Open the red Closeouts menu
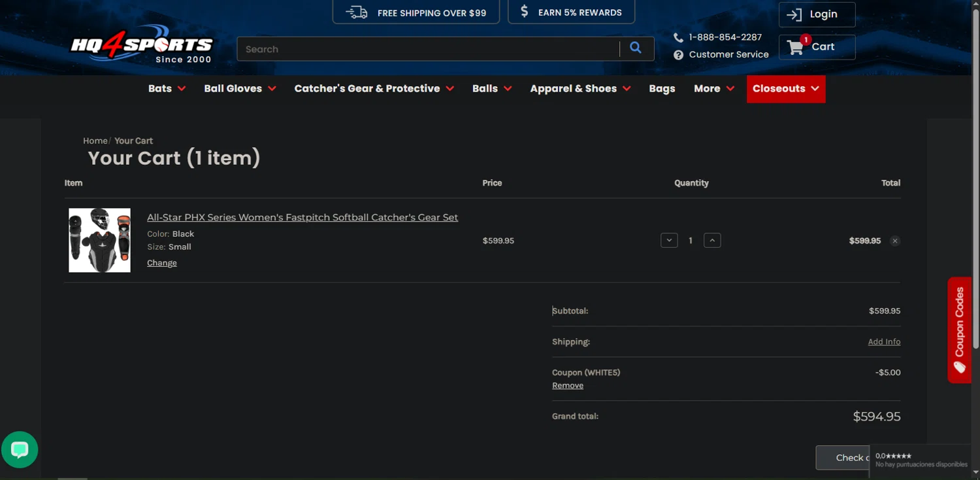Image resolution: width=980 pixels, height=480 pixels. pyautogui.click(x=786, y=89)
